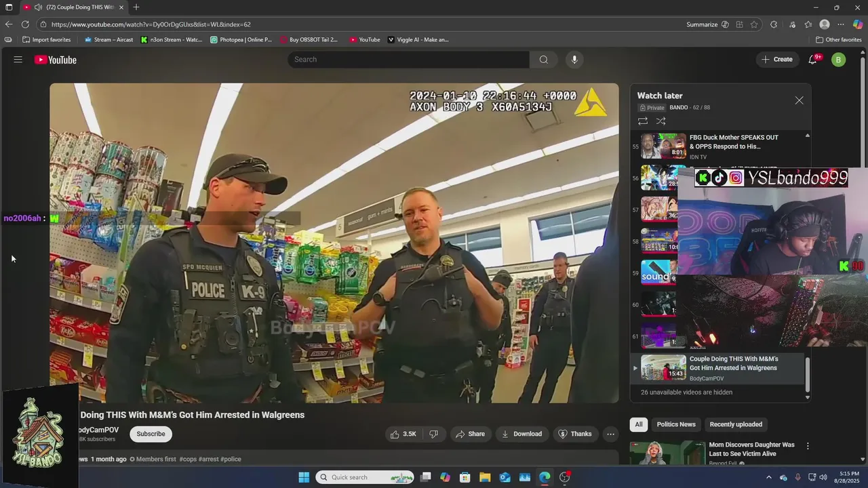This screenshot has width=868, height=488.
Task: Select the All filter chip
Action: pyautogui.click(x=639, y=424)
